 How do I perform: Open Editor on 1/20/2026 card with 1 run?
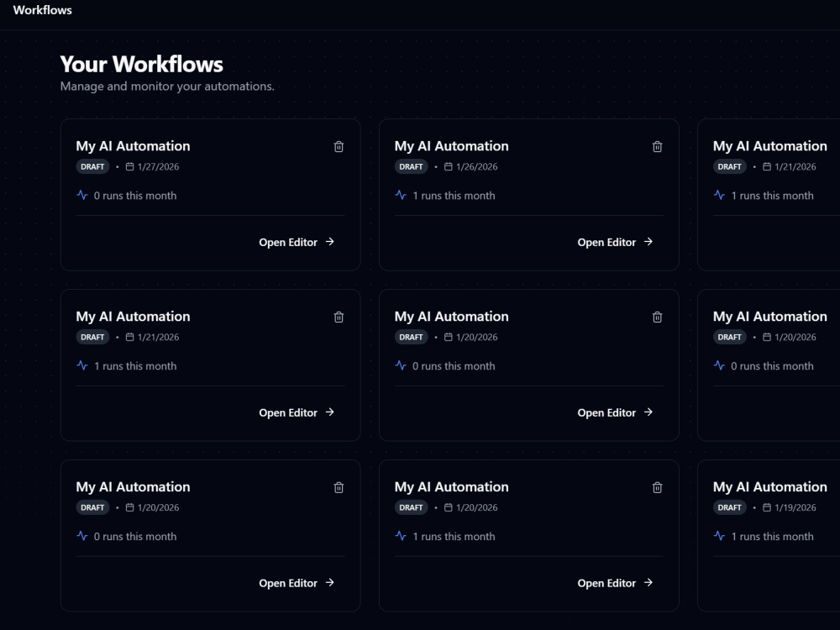point(615,583)
